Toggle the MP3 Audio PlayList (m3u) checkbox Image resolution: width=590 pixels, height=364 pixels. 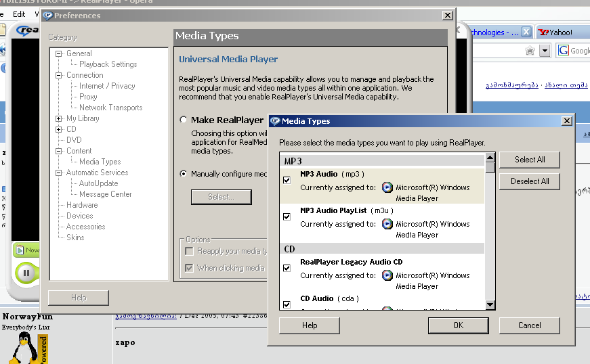(287, 217)
